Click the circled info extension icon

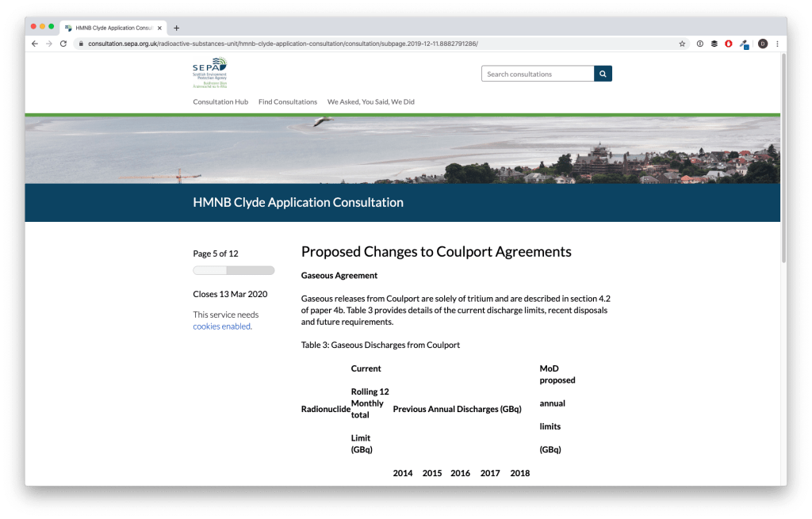click(699, 44)
